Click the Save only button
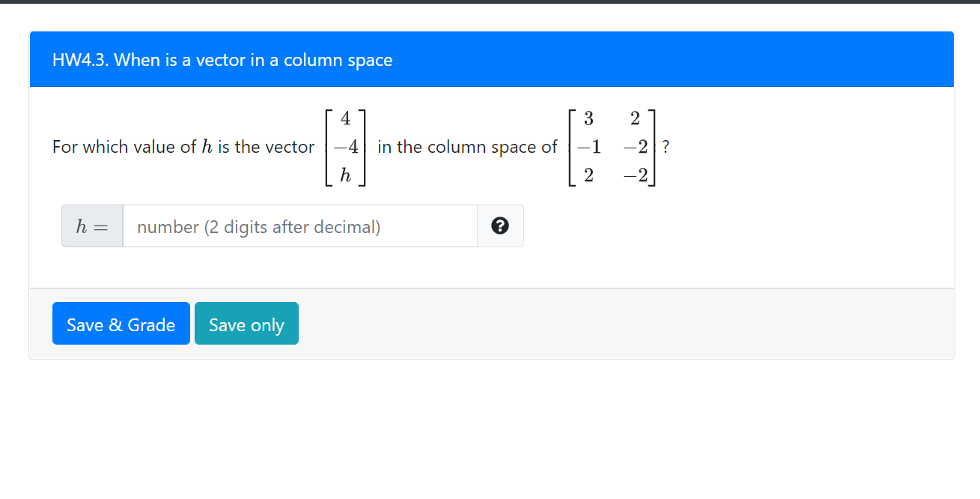Screen dimensions: 980x499 point(246,324)
